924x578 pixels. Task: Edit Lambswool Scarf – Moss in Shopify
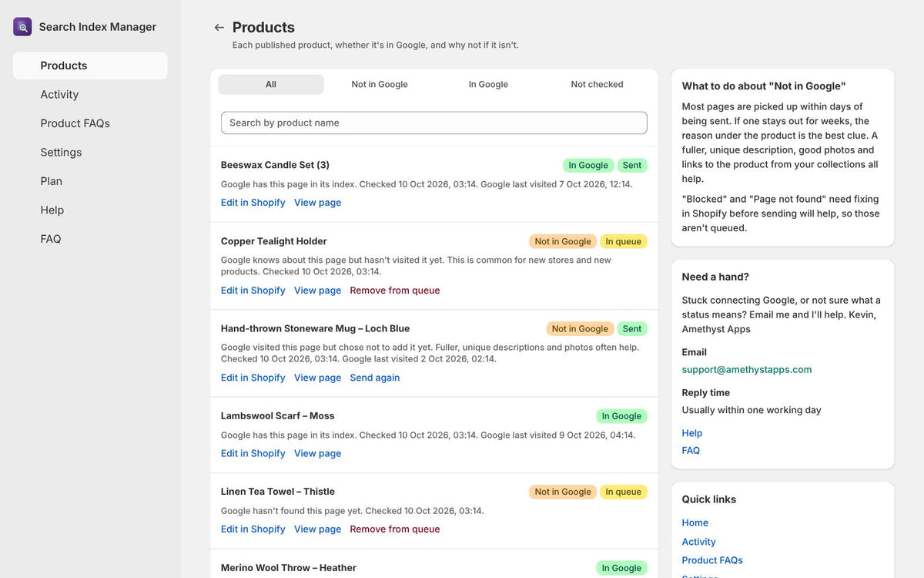253,453
